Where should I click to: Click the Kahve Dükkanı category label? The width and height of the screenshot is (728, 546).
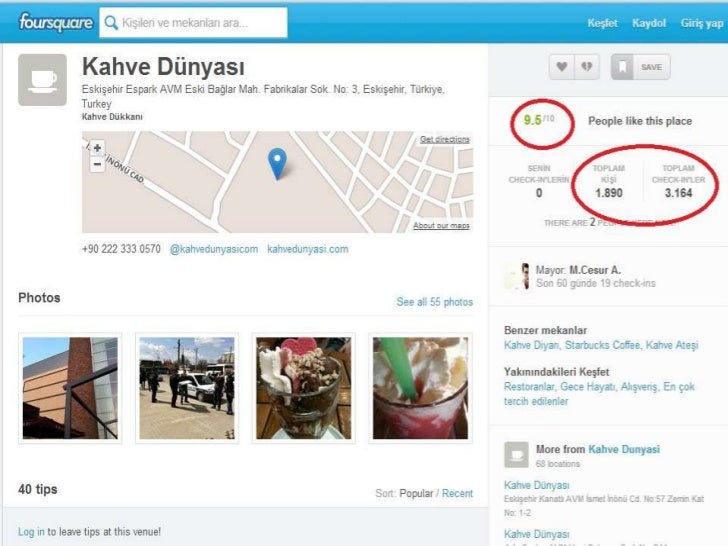coord(112,117)
